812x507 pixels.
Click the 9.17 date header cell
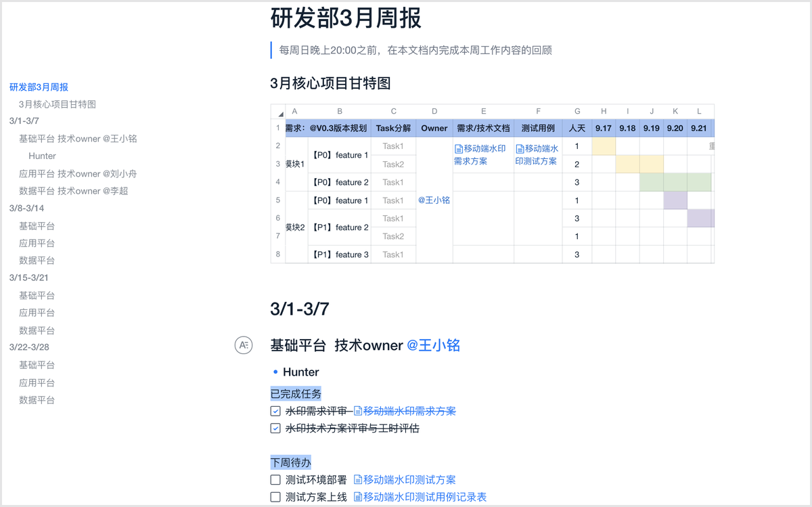604,128
